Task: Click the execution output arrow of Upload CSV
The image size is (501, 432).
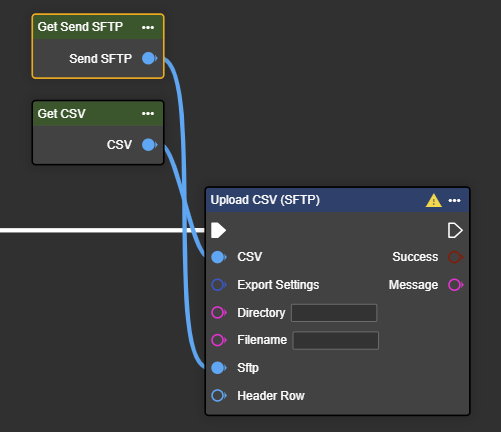Action: [455, 230]
